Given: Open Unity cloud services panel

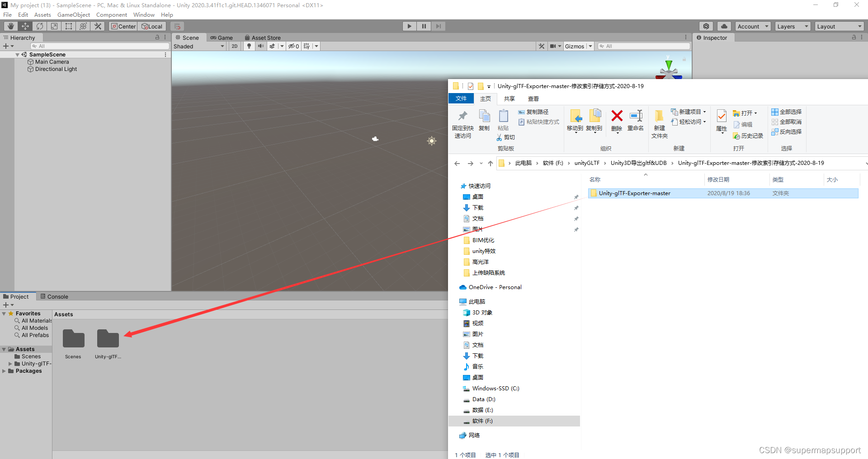Looking at the screenshot, I should pos(724,26).
